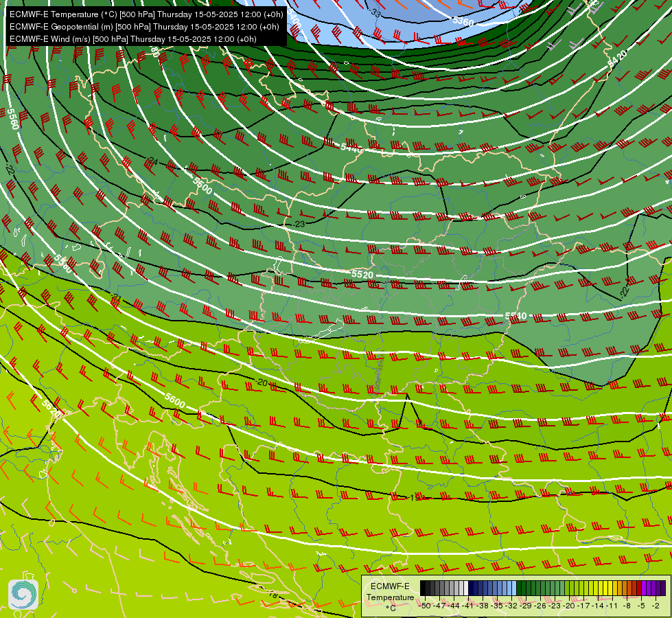Viewport: 672px width, 618px height.
Task: Click the °C unit label in the legend
Action: coord(391,608)
